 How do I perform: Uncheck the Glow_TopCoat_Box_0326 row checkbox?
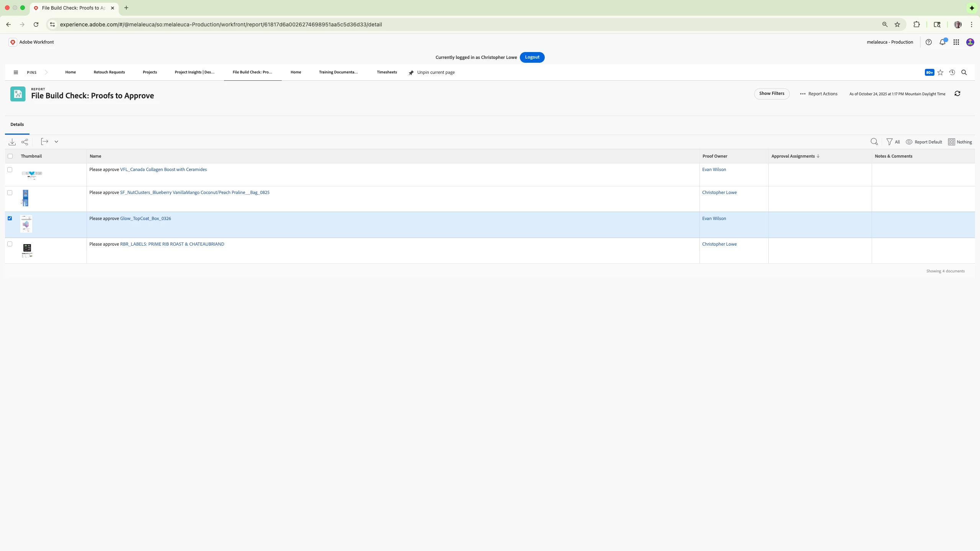(10, 218)
